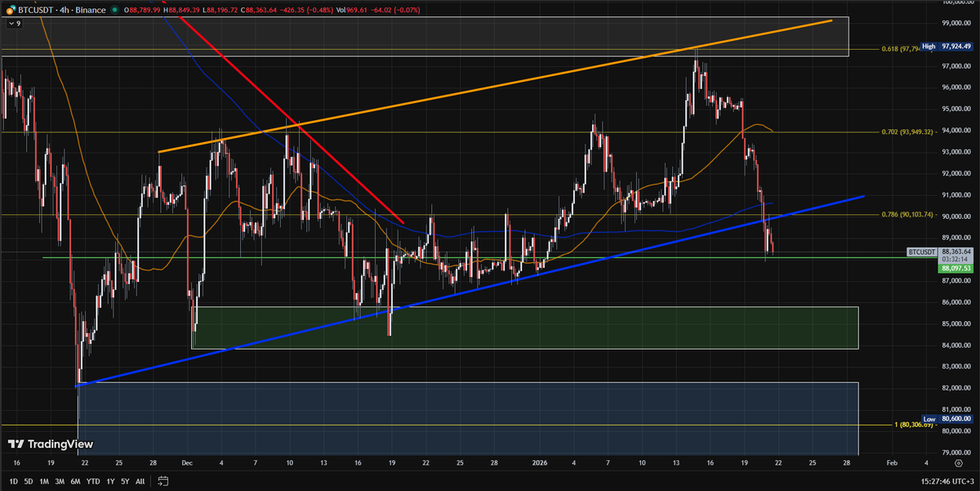Click the 99,000.00 price axis label
This screenshot has width=980, height=491.
[x=955, y=24]
